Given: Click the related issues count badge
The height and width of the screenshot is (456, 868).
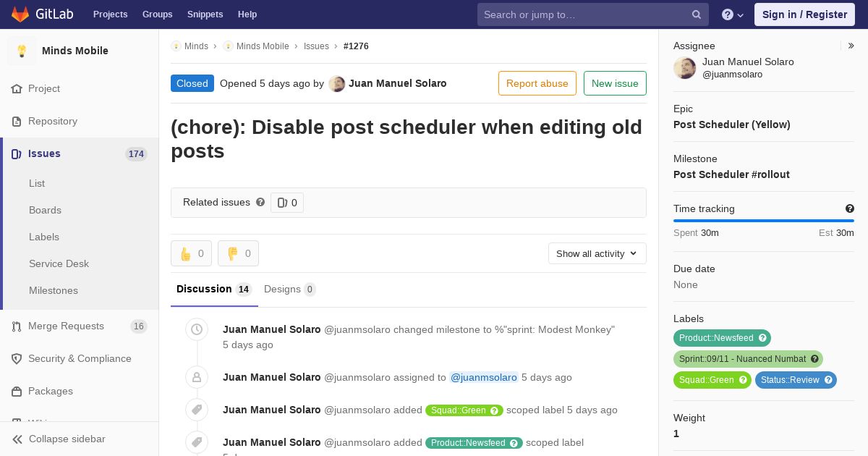Looking at the screenshot, I should (x=287, y=203).
